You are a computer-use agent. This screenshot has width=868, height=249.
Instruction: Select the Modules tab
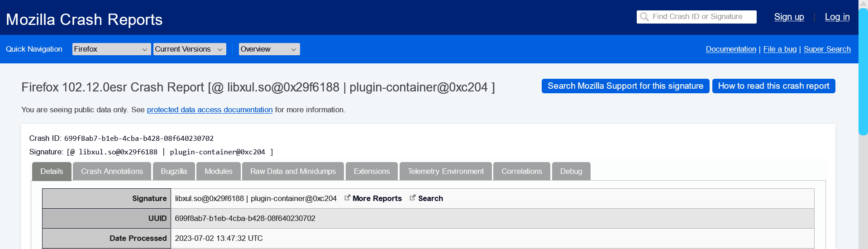pyautogui.click(x=218, y=171)
